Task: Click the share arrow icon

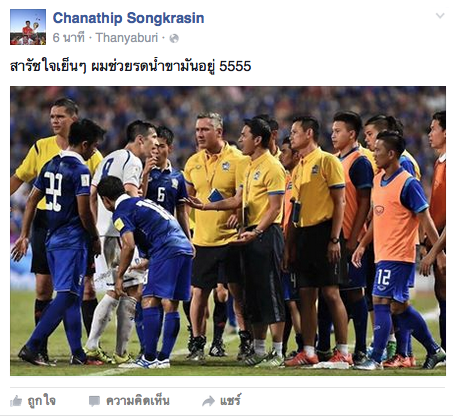Action: (209, 401)
